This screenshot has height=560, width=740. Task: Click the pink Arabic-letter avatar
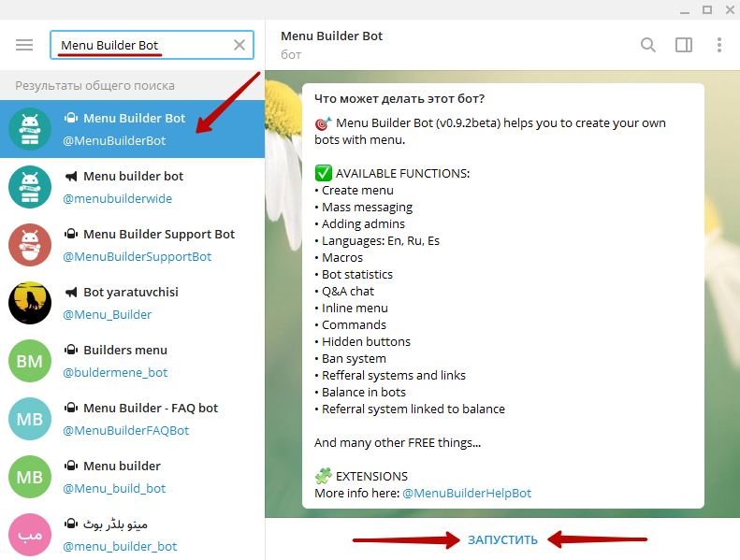point(30,535)
